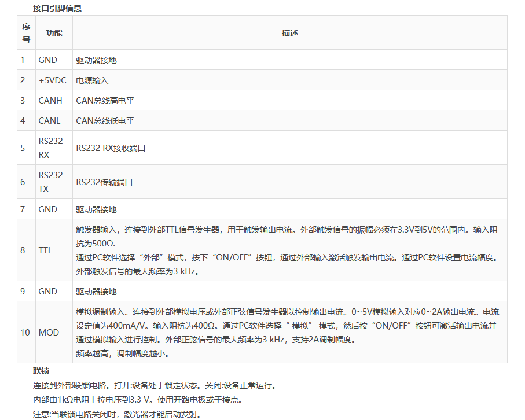Select the +5VDC function cell
The height and width of the screenshot is (420, 525).
(52, 80)
